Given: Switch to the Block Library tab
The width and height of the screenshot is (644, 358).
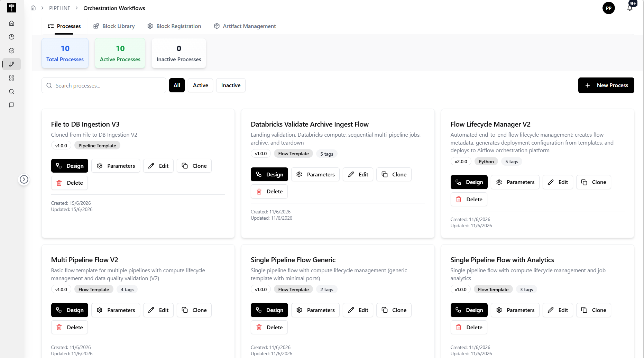Looking at the screenshot, I should tap(114, 26).
